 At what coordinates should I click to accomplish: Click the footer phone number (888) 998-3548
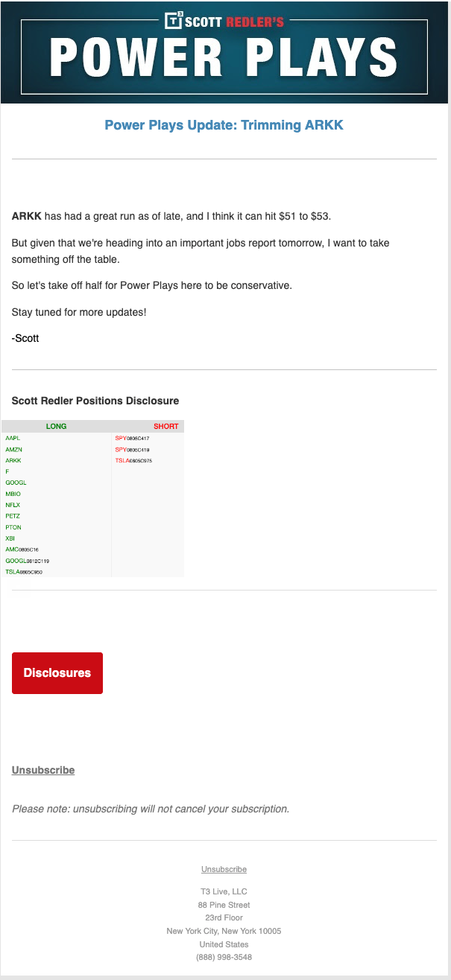tap(224, 957)
